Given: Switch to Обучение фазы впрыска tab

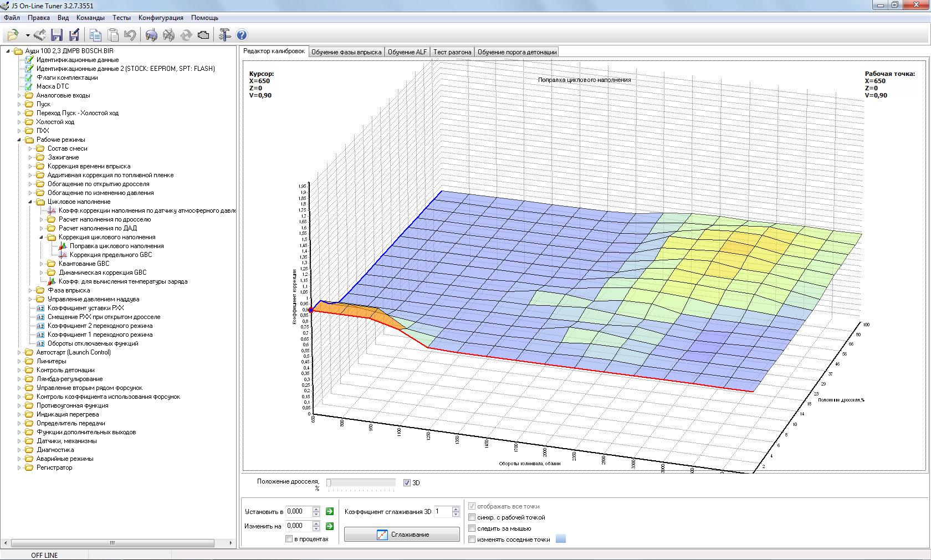Looking at the screenshot, I should pos(346,52).
